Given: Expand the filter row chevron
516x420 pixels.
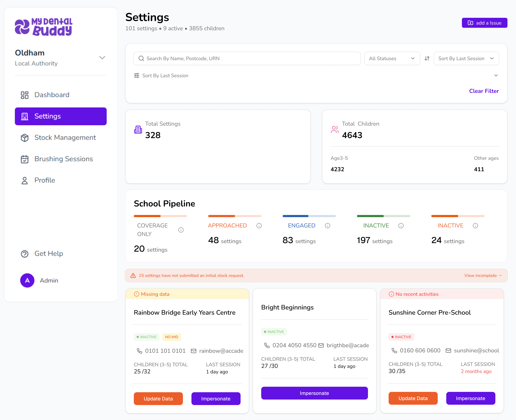Looking at the screenshot, I should tap(496, 75).
